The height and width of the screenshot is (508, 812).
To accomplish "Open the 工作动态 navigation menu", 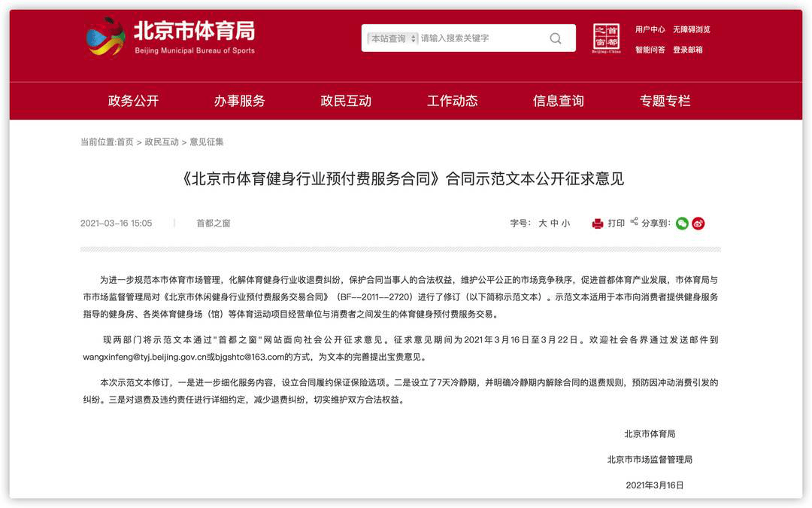I will [x=452, y=101].
